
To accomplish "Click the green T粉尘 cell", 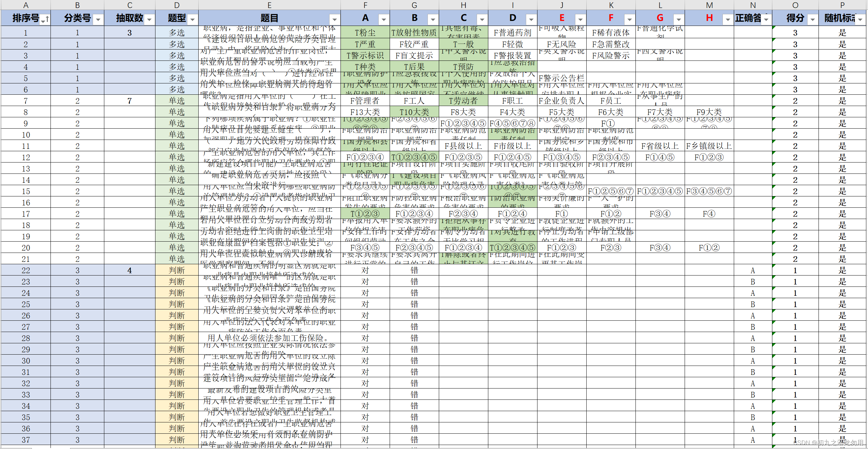I will pos(365,33).
